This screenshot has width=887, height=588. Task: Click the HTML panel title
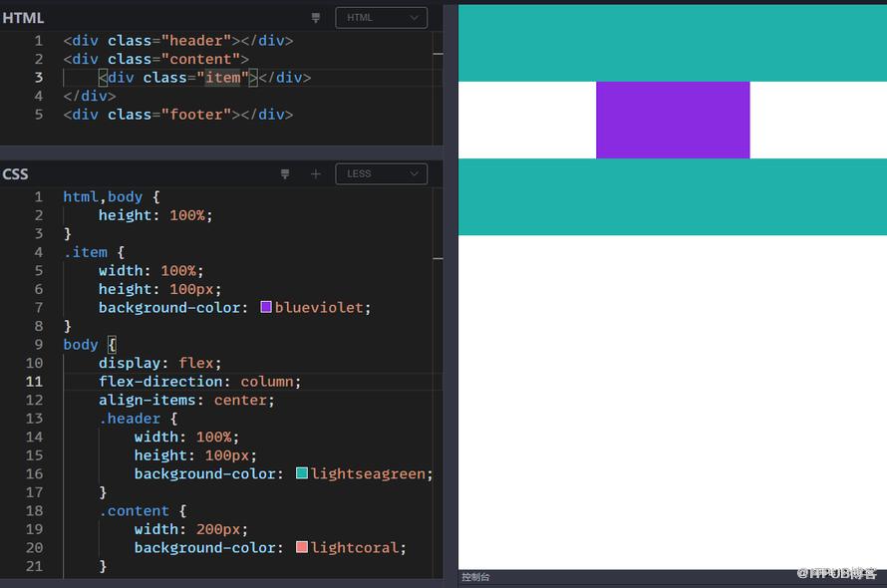click(x=23, y=18)
